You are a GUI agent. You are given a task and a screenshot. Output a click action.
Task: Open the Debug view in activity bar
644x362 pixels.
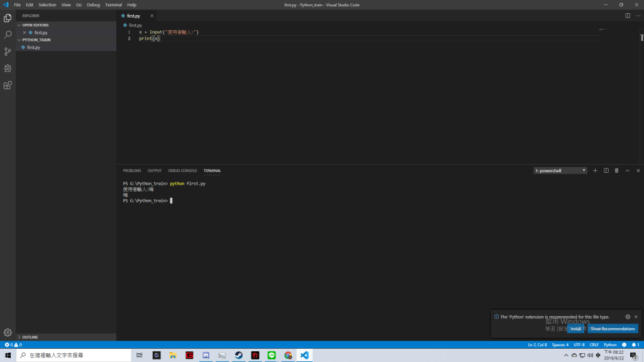coord(8,69)
